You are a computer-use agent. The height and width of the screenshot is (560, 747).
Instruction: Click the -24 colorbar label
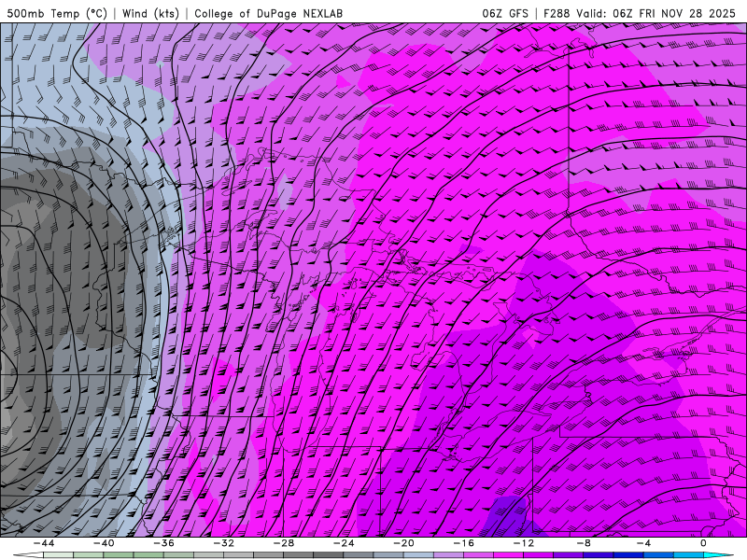(x=344, y=543)
